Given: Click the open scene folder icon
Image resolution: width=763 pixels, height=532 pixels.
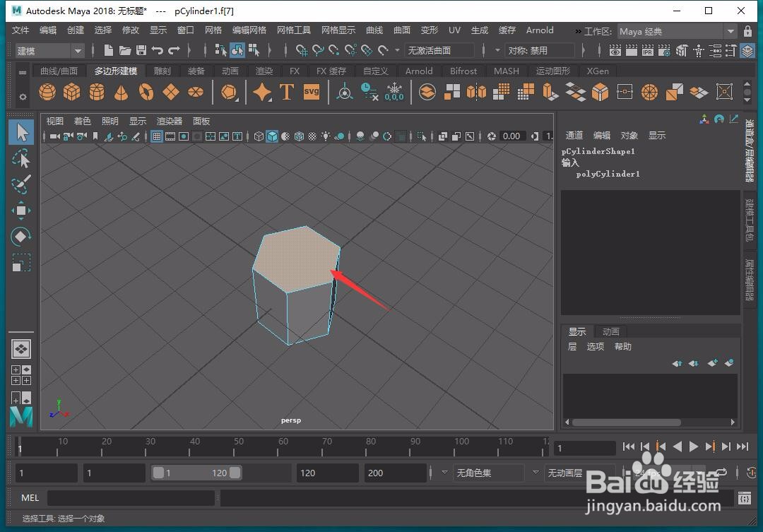Looking at the screenshot, I should [x=125, y=50].
